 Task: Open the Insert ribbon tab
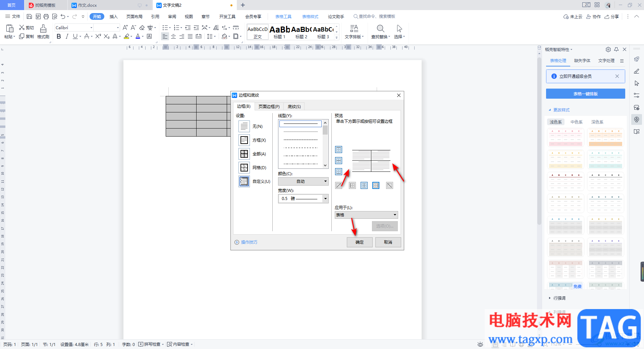tap(114, 16)
